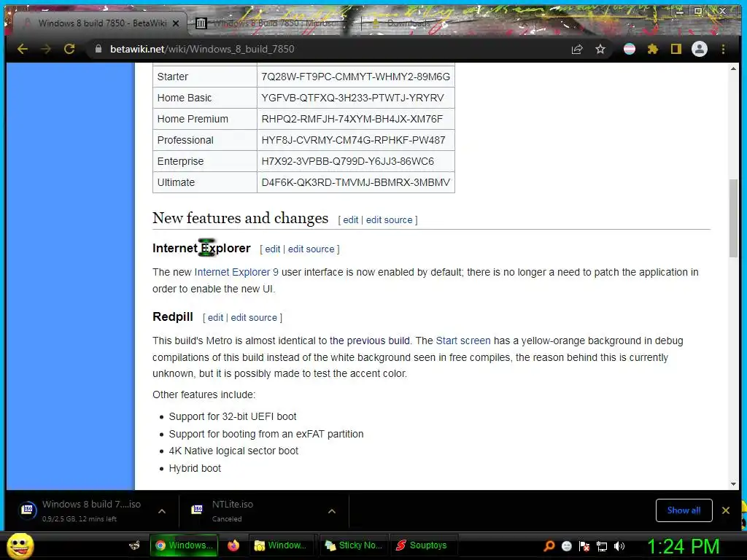The height and width of the screenshot is (560, 747).
Task: Click the Support for 32-bit UEFI boot item
Action: pyautogui.click(x=233, y=416)
